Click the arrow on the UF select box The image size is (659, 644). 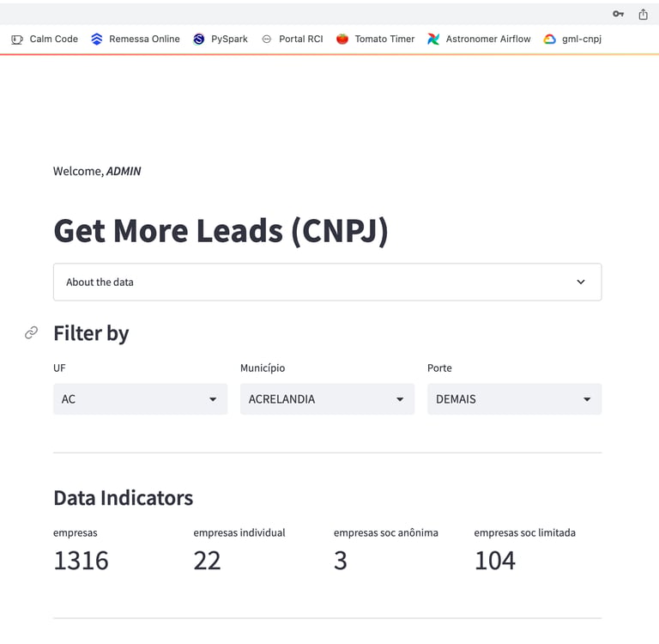[x=213, y=399]
